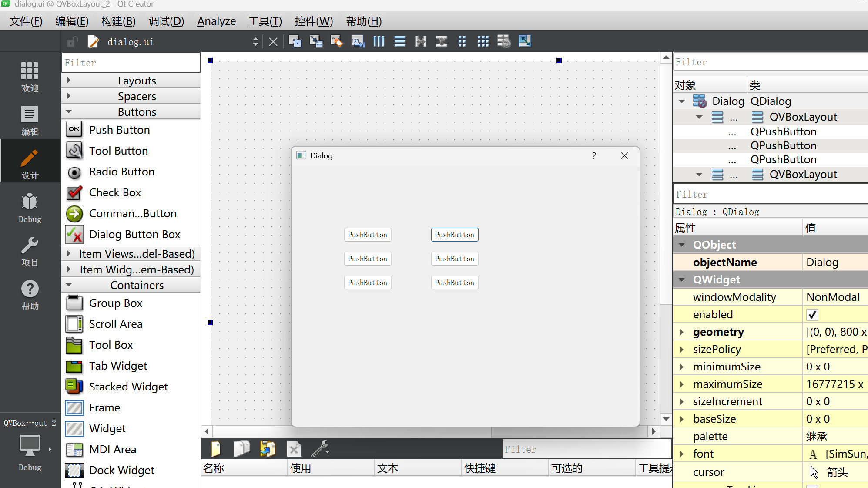This screenshot has width=868, height=488.
Task: Click Lay Out in a Grid icon
Action: (x=483, y=41)
